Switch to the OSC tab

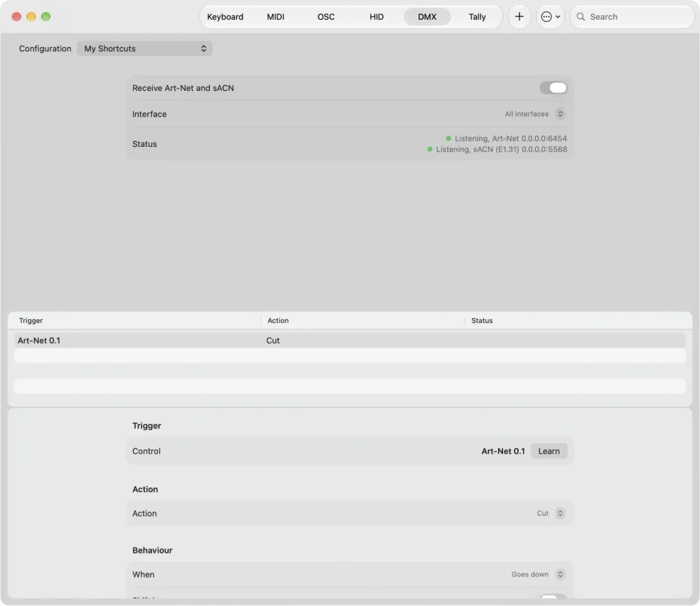pyautogui.click(x=326, y=16)
